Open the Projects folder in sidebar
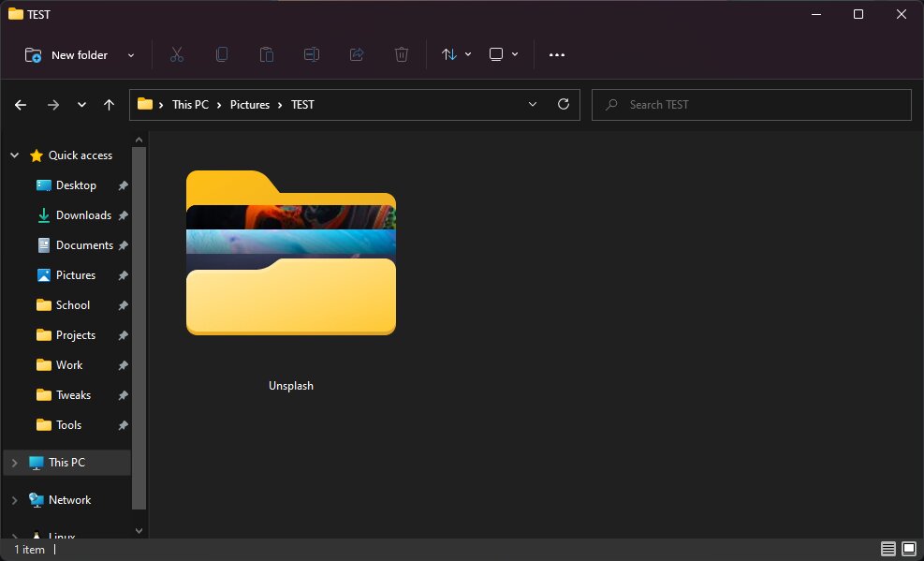 pyautogui.click(x=76, y=335)
